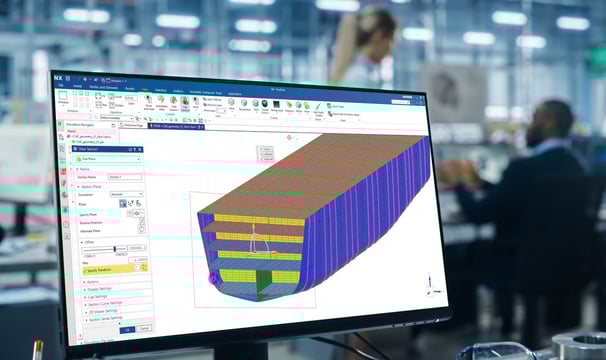Image resolution: width=606 pixels, height=360 pixels.
Task: Click the Specify Plane dialog icon
Action: coord(130,213)
